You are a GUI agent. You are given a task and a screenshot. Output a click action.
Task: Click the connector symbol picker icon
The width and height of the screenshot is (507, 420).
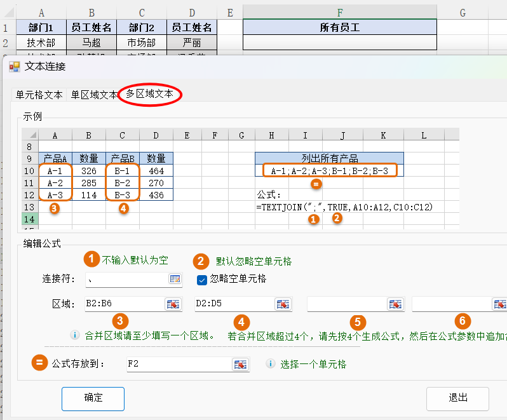(175, 279)
